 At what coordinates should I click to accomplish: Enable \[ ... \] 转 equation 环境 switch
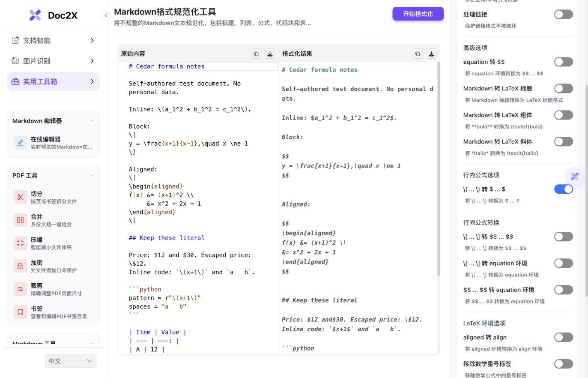coord(564,264)
